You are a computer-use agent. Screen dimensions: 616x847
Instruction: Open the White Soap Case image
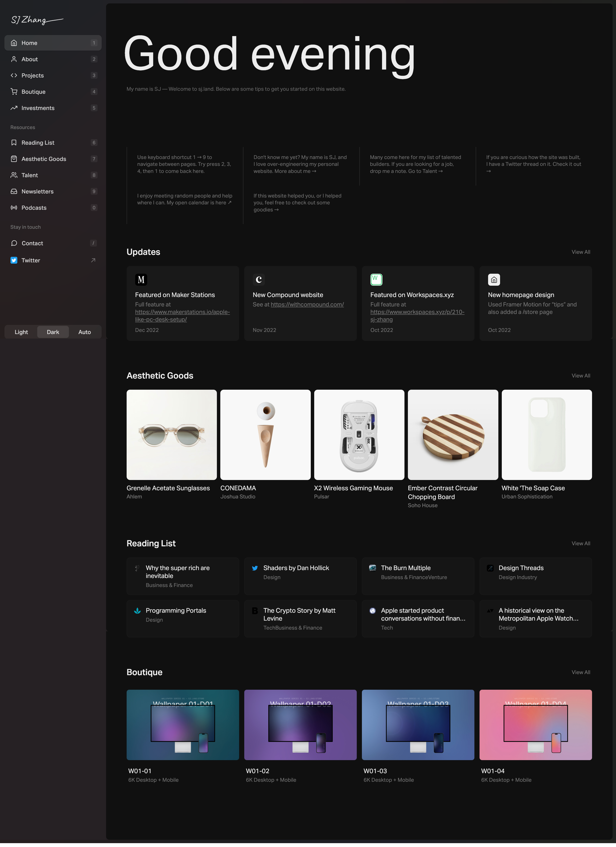click(546, 435)
